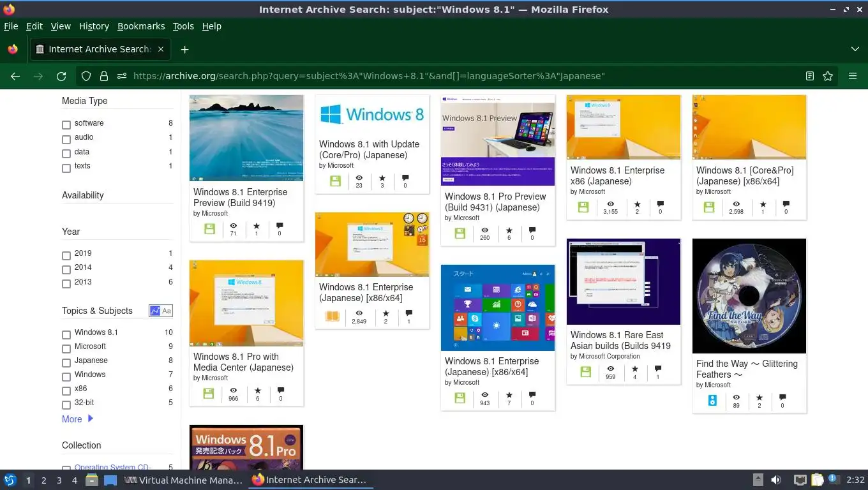Switch to Virtual Machine Manager taskbar window
Image resolution: width=868 pixels, height=490 pixels.
click(183, 480)
